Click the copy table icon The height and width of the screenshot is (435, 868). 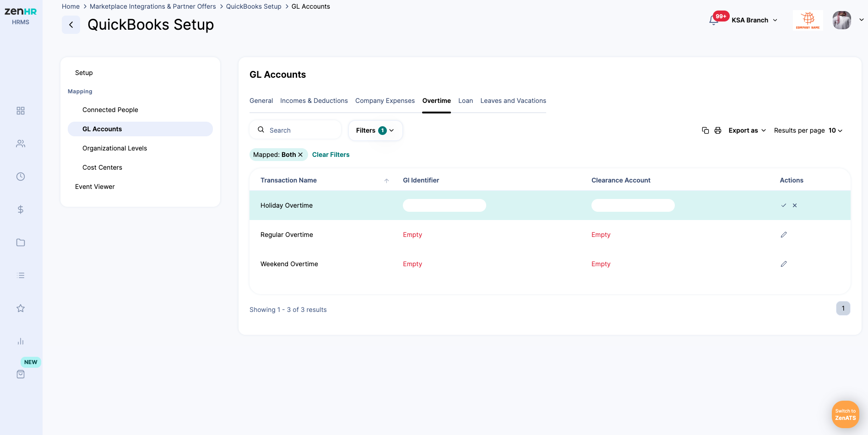point(705,130)
